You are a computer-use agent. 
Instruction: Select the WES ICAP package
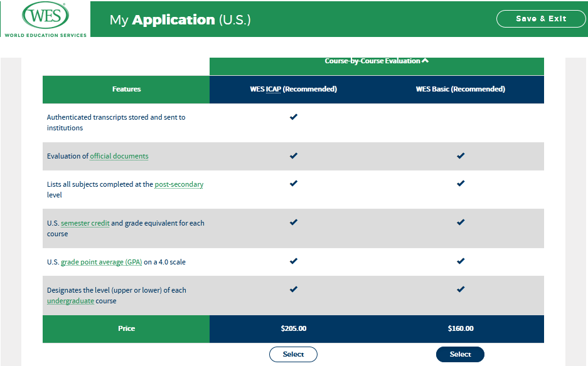tap(293, 354)
